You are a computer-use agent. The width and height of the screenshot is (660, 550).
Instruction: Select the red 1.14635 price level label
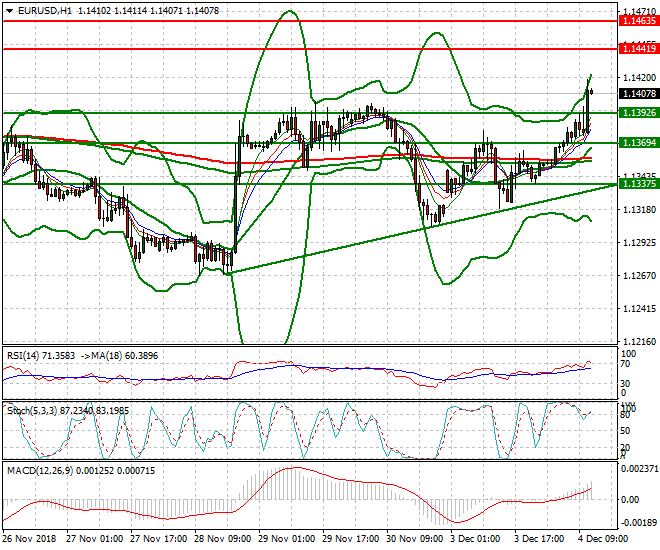click(x=639, y=21)
